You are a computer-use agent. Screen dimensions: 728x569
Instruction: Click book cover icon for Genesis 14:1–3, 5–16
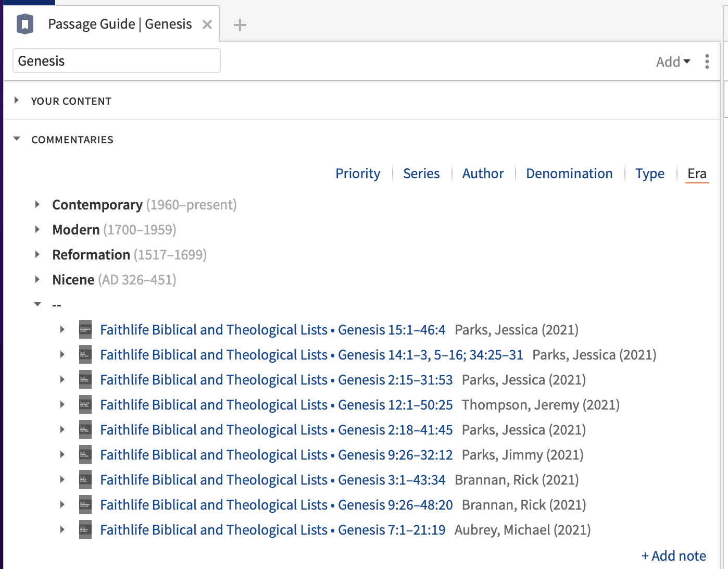pos(85,354)
